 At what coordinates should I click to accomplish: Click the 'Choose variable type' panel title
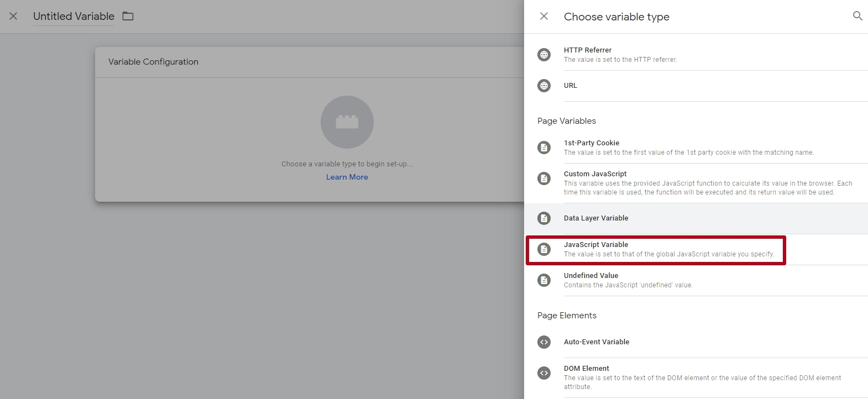(x=616, y=17)
